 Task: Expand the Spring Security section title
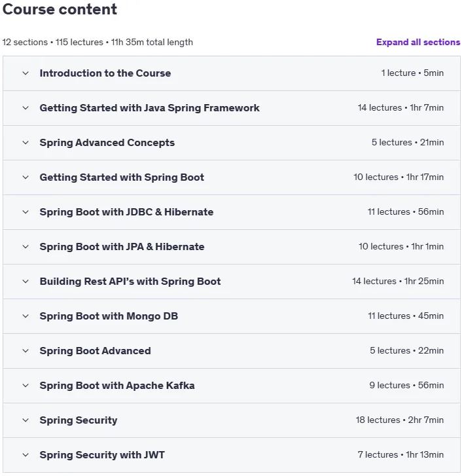coord(79,420)
